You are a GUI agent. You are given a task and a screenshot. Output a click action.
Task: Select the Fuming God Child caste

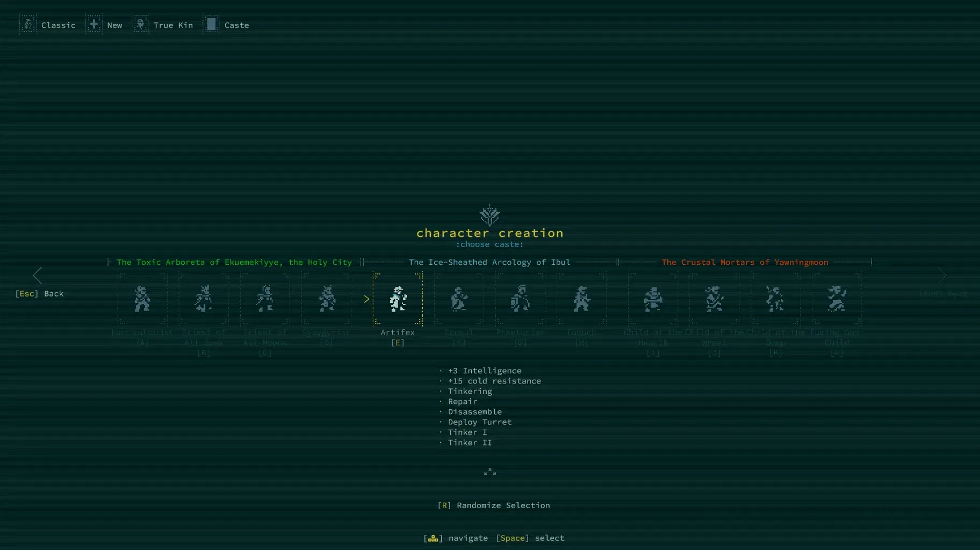click(837, 299)
